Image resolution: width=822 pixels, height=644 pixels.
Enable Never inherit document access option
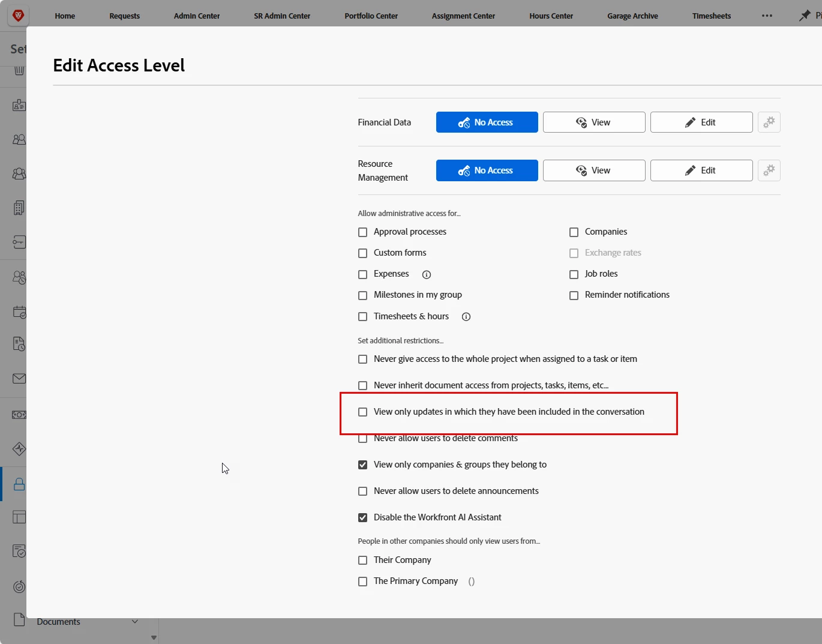(x=362, y=386)
